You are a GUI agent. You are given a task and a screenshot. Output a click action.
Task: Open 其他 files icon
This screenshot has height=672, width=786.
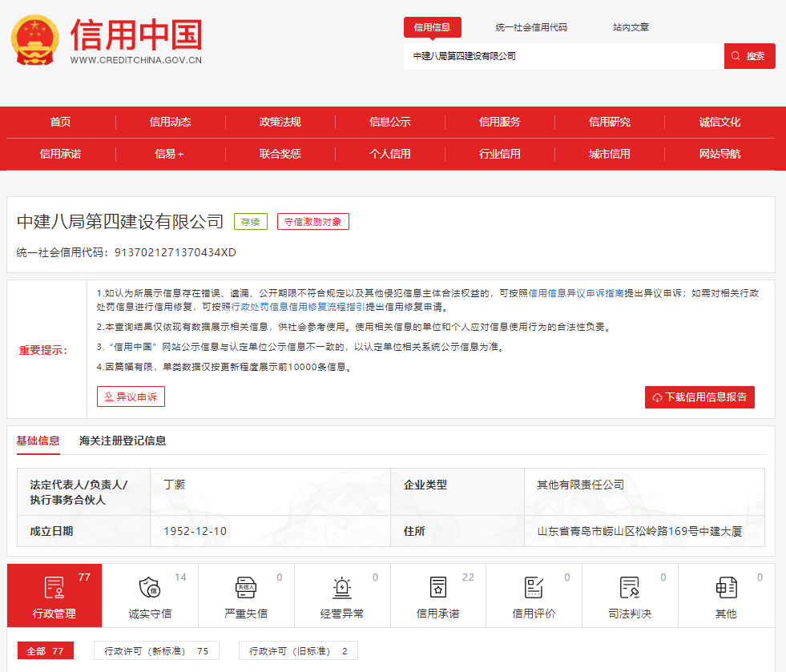726,587
